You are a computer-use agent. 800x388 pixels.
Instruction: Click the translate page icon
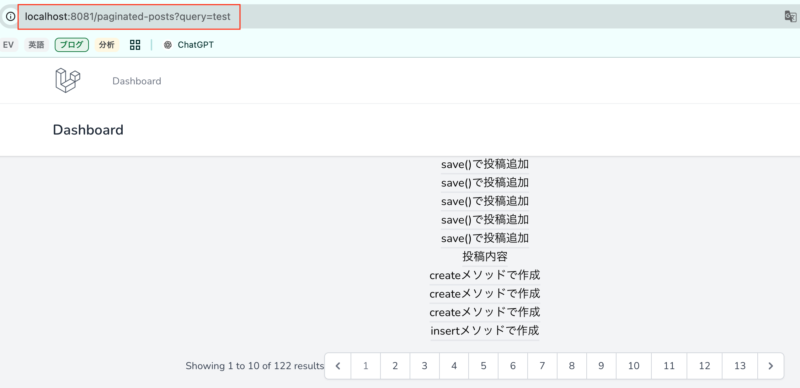click(790, 16)
